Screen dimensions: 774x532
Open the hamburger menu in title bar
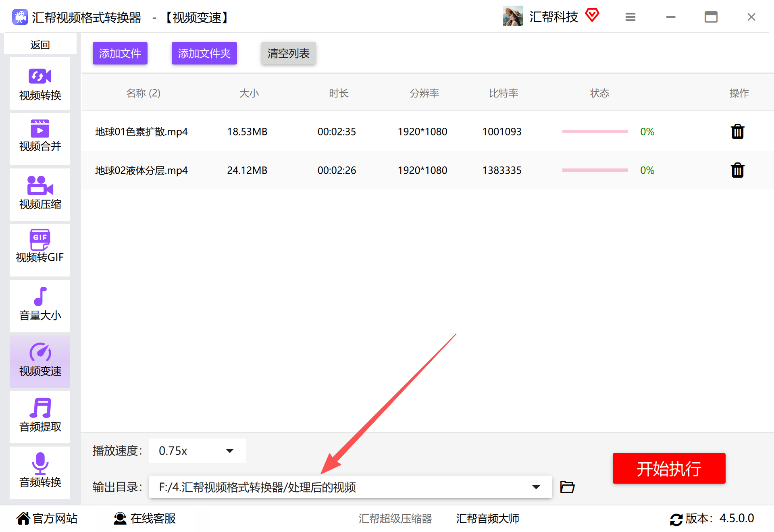pos(630,17)
